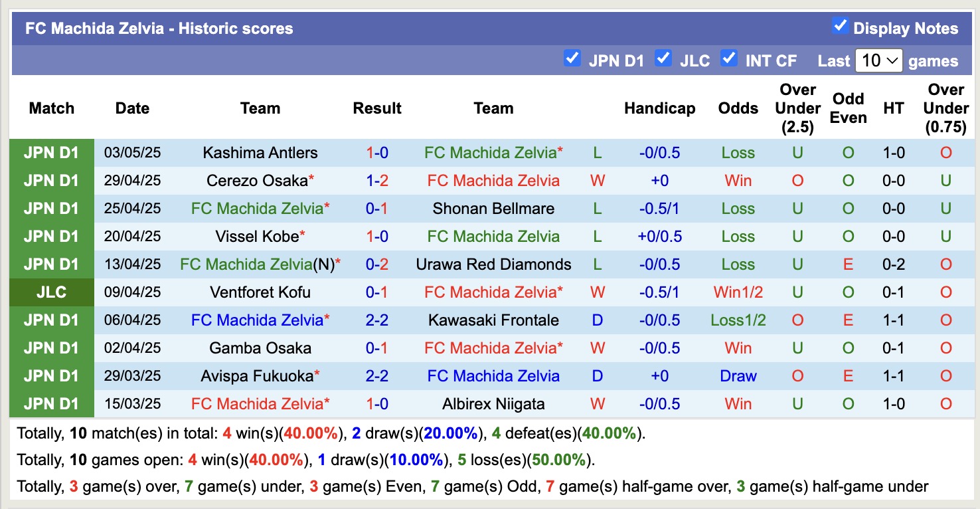Open the Last games count dropdown
Screen dimensions: 980x509
879,60
